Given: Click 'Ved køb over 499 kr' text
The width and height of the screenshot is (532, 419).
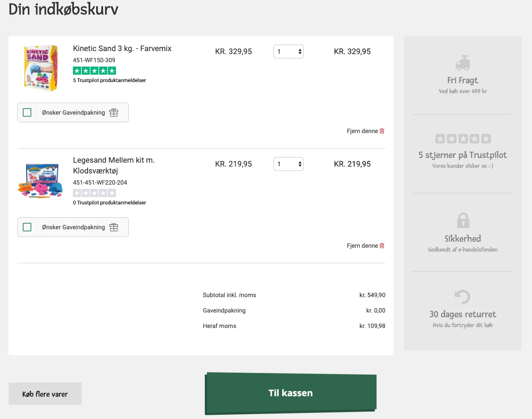Looking at the screenshot, I should point(463,91).
